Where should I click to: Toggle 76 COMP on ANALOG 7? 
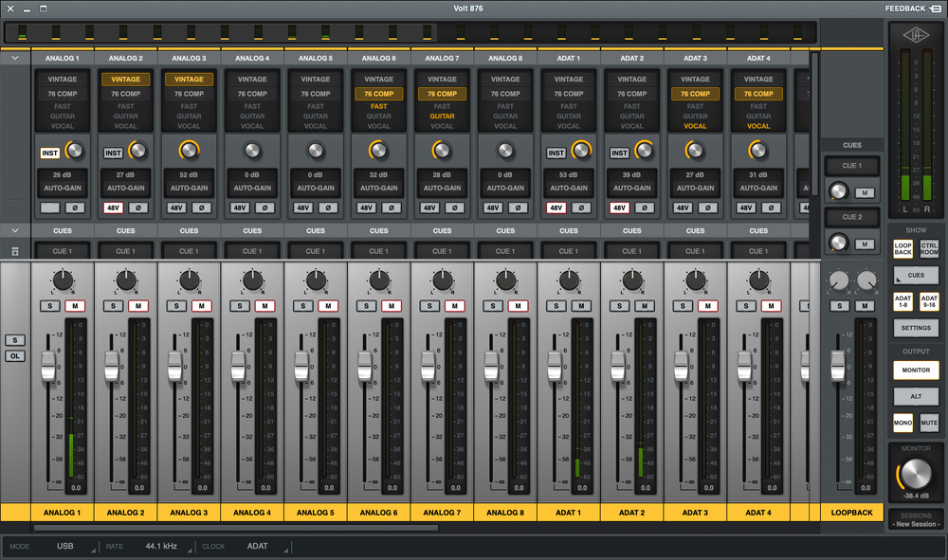pos(442,94)
